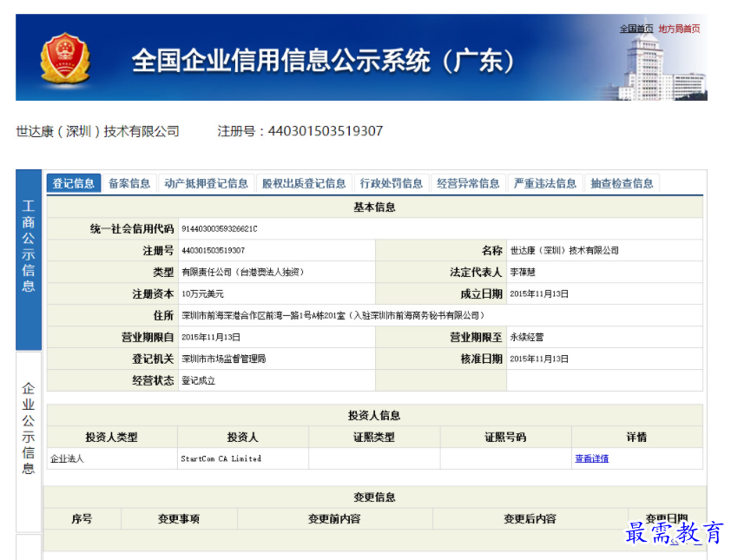
Task: Click the 变更事项 column header
Action: coord(179,518)
